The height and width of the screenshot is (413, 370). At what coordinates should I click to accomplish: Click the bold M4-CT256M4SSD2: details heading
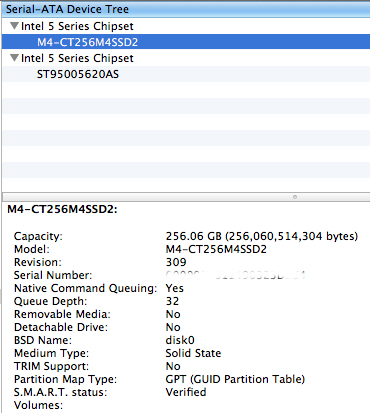pos(62,209)
